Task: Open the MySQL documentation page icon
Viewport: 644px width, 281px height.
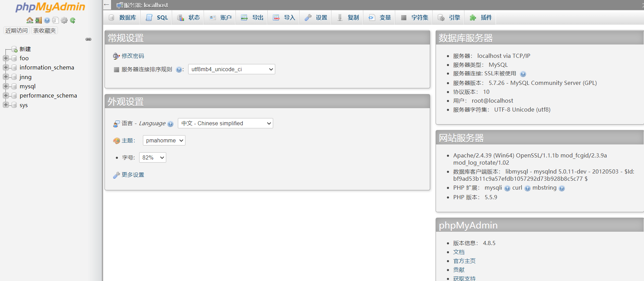Action: pyautogui.click(x=56, y=20)
